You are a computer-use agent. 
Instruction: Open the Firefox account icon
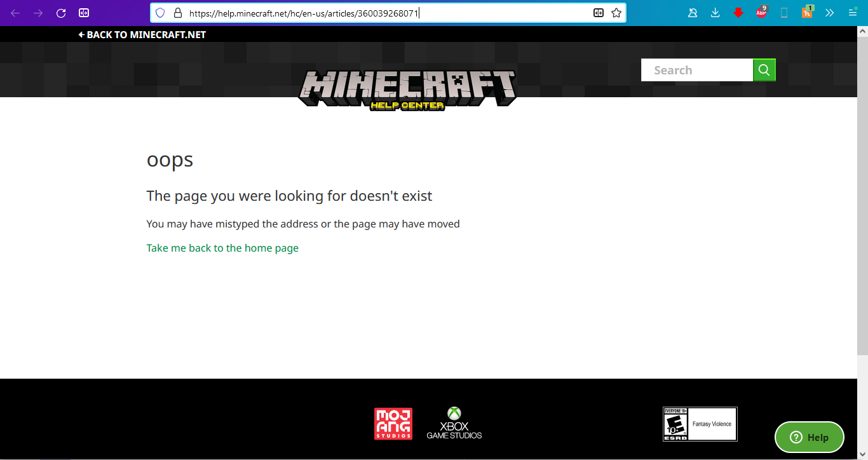tap(693, 13)
